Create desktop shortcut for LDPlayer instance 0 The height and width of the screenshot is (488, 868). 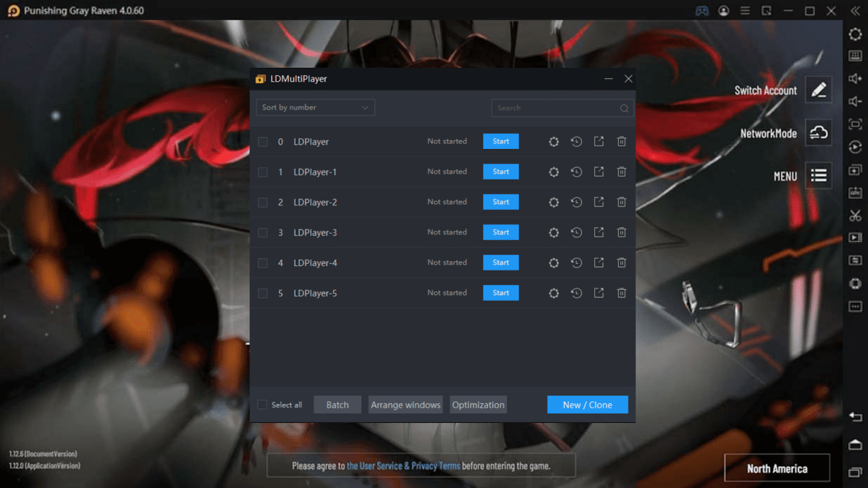tap(599, 142)
